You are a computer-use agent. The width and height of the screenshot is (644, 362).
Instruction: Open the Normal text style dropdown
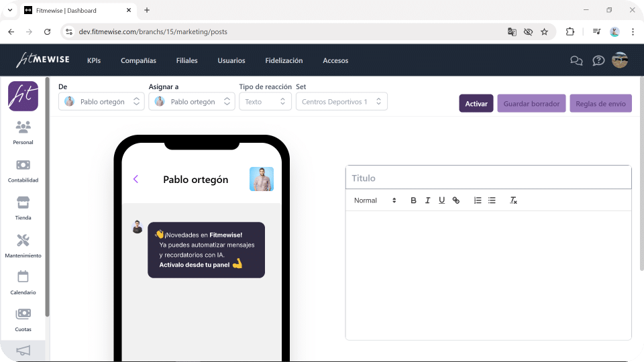pos(375,200)
